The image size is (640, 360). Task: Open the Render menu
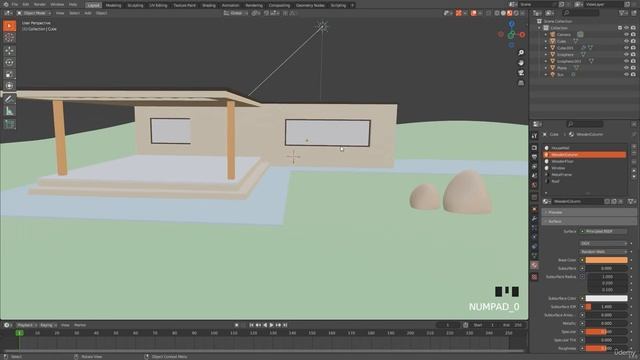pyautogui.click(x=40, y=4)
